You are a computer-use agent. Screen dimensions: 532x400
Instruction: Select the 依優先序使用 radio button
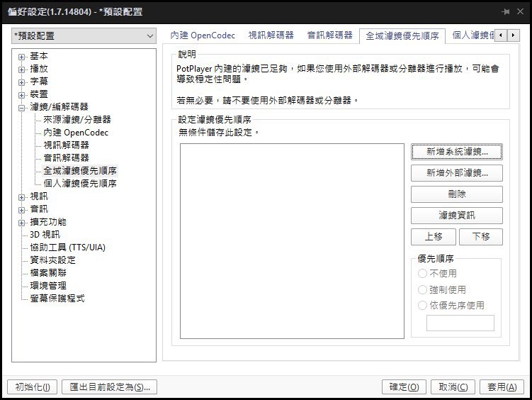422,305
